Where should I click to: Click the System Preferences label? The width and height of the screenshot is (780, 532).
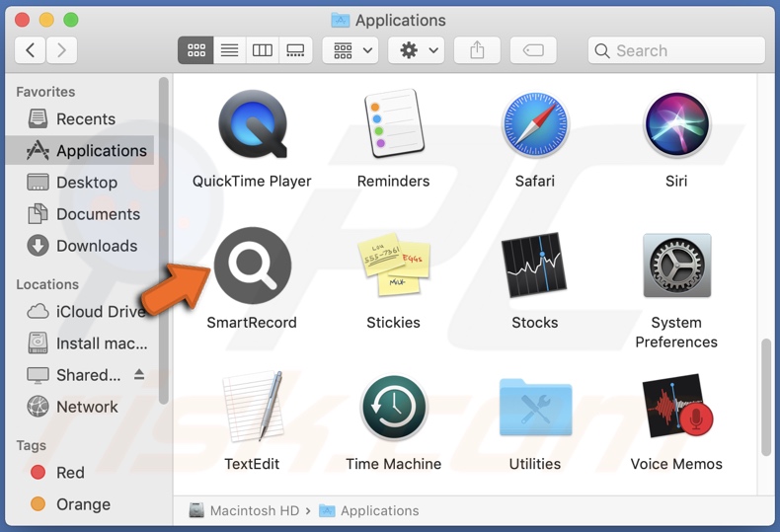pyautogui.click(x=676, y=332)
